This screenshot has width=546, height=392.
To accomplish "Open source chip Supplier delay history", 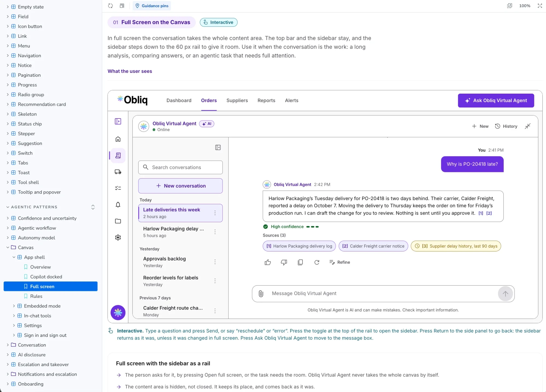I will [x=456, y=246].
